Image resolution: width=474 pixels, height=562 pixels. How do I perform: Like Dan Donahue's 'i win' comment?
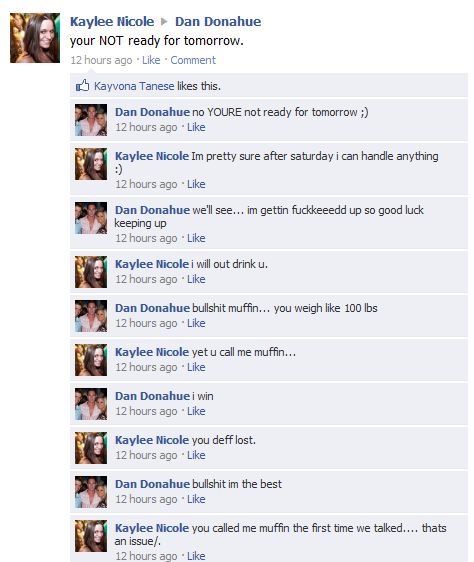[x=196, y=411]
